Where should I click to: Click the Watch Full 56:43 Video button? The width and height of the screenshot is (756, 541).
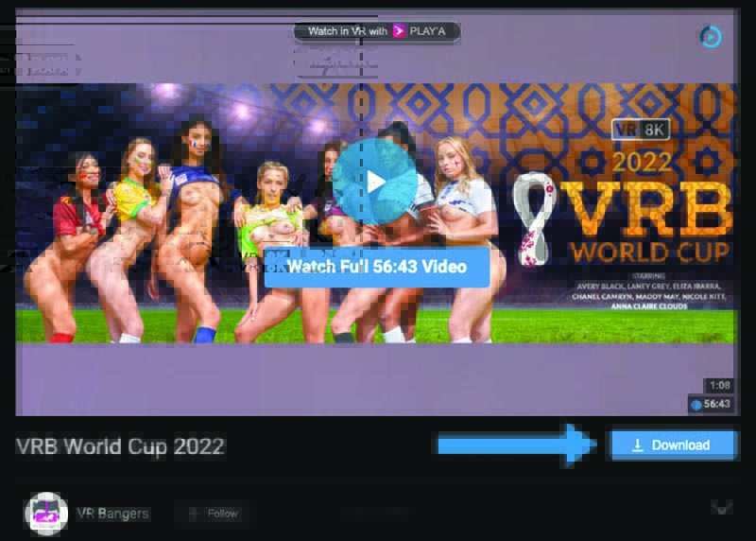click(376, 267)
